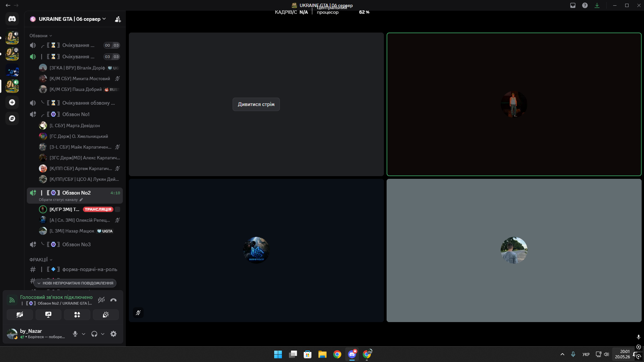Focus the green-outlined speaking participant tile
This screenshot has width=644, height=362.
(x=514, y=104)
